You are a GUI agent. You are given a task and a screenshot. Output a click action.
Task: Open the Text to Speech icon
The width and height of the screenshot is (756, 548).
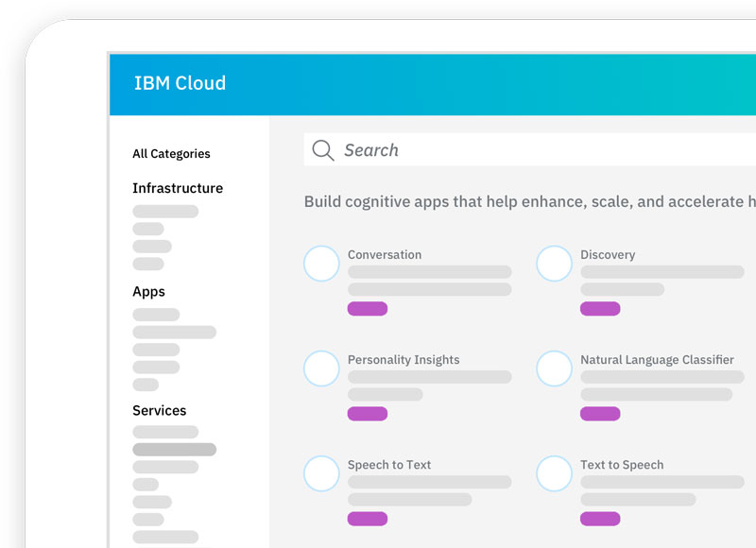554,473
